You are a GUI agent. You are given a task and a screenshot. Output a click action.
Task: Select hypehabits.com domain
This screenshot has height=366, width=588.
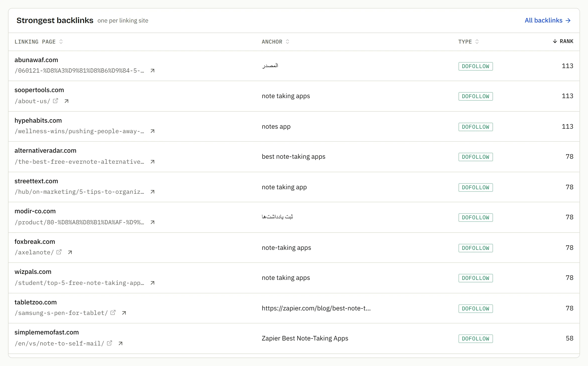coord(38,120)
